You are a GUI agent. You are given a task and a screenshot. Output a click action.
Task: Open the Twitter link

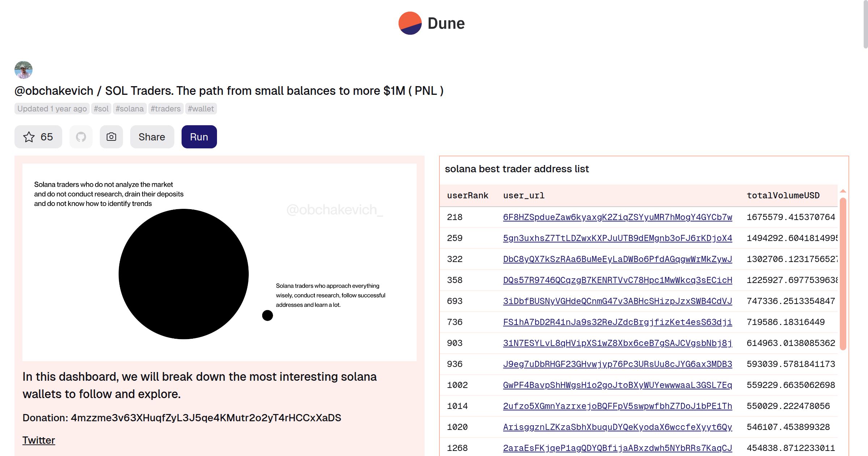(39, 440)
